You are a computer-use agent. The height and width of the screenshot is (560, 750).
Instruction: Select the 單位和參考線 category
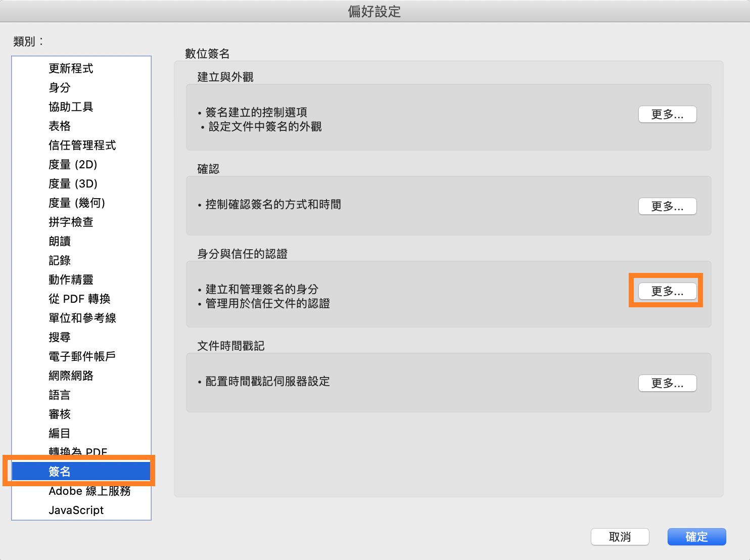pyautogui.click(x=81, y=318)
